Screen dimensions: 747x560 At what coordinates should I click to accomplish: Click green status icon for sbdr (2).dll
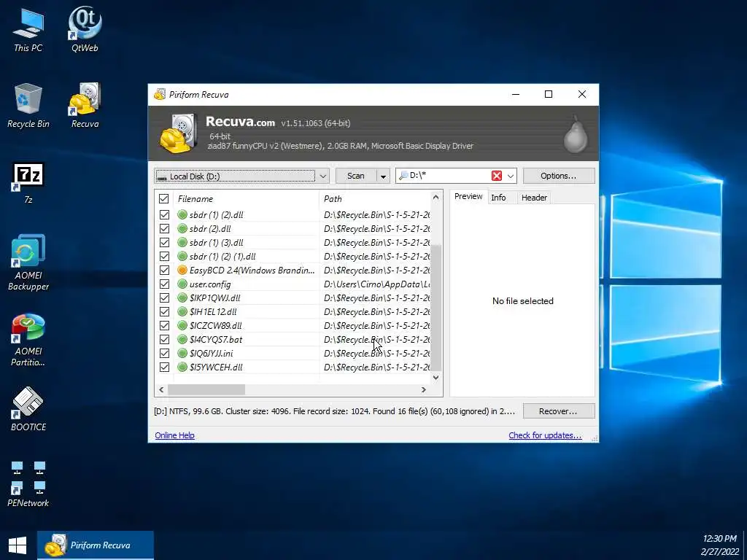[x=182, y=228]
